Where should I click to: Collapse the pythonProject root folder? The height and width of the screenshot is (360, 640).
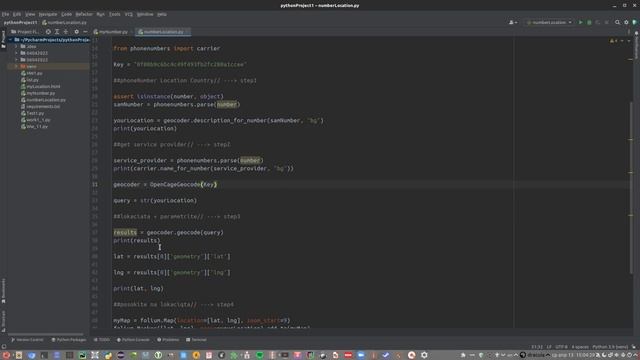pyautogui.click(x=11, y=40)
